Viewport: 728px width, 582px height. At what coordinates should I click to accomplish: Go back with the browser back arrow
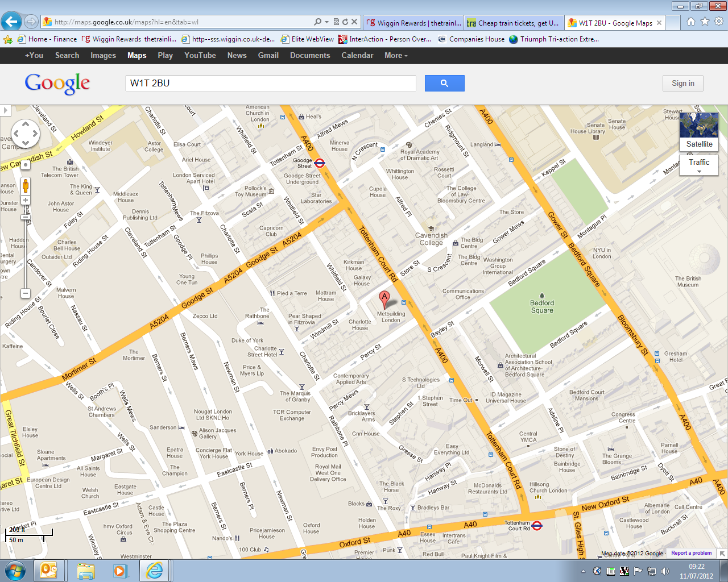[x=11, y=22]
